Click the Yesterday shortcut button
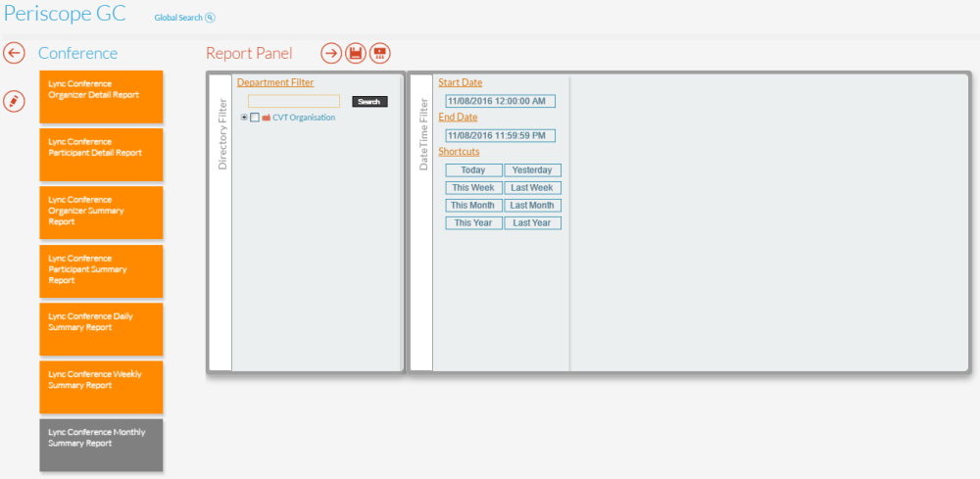Screen dimensions: 980x479 [x=532, y=169]
